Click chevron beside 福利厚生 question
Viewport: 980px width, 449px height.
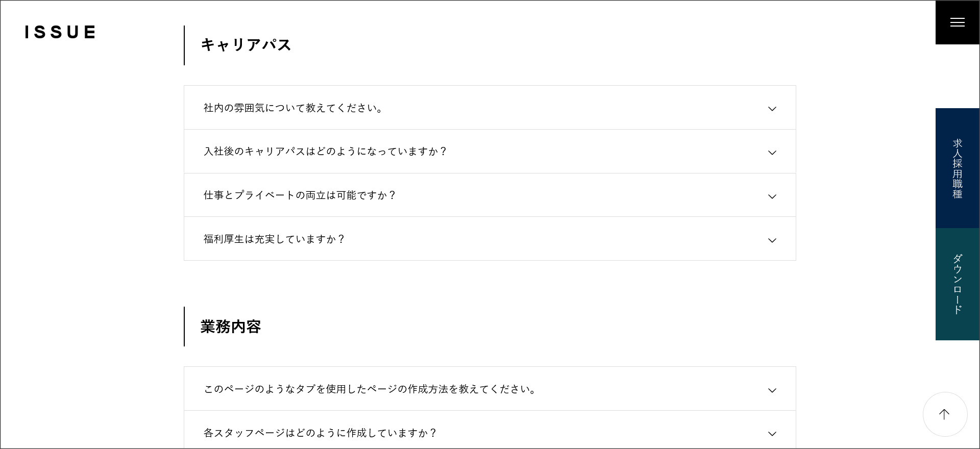772,240
